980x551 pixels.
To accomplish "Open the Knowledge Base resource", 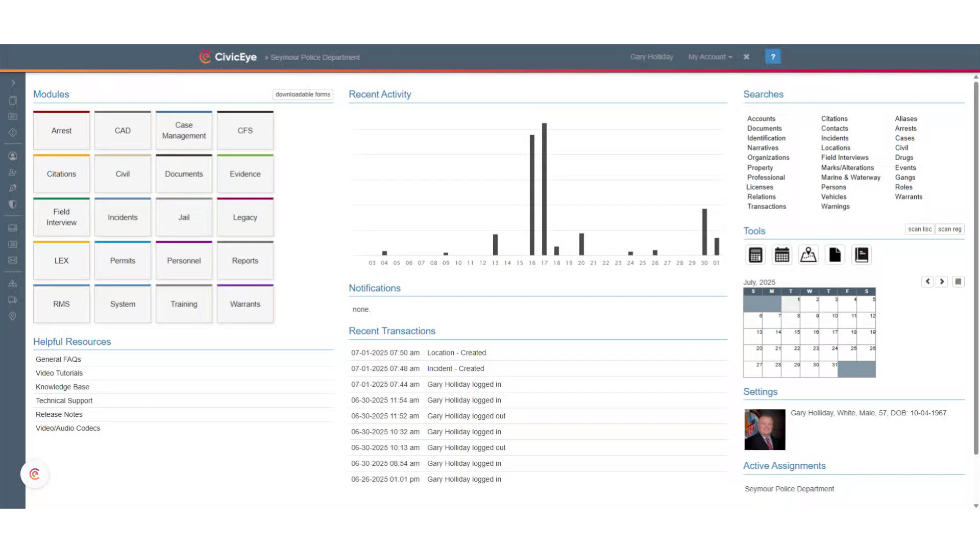I will point(62,387).
